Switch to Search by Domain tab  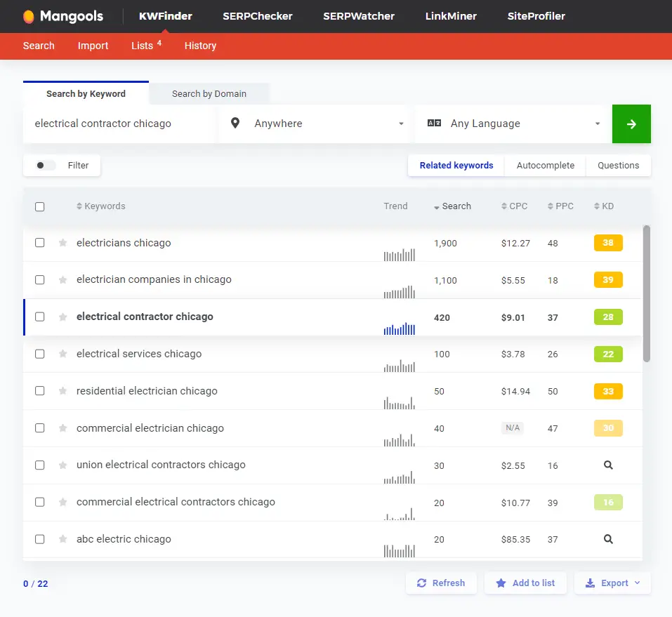pos(209,94)
